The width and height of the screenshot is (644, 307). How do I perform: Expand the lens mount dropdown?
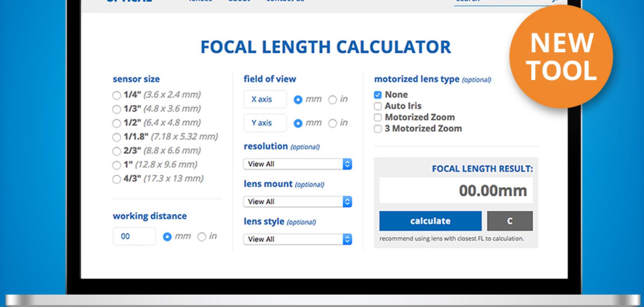coord(297,202)
